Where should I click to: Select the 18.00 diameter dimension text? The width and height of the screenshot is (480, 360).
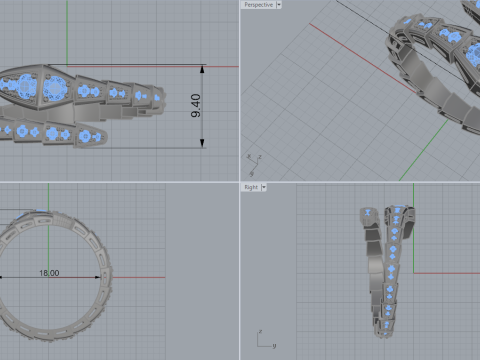click(49, 273)
